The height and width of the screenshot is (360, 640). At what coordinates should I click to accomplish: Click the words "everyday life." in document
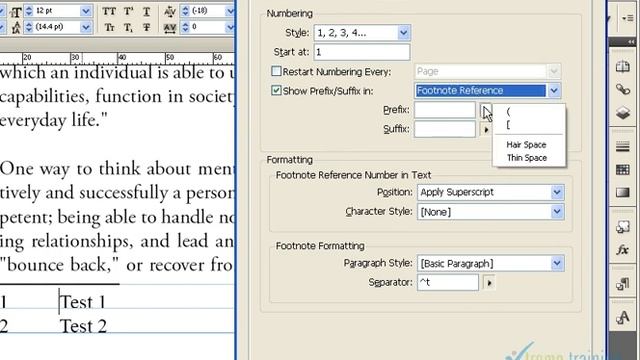coord(53,121)
